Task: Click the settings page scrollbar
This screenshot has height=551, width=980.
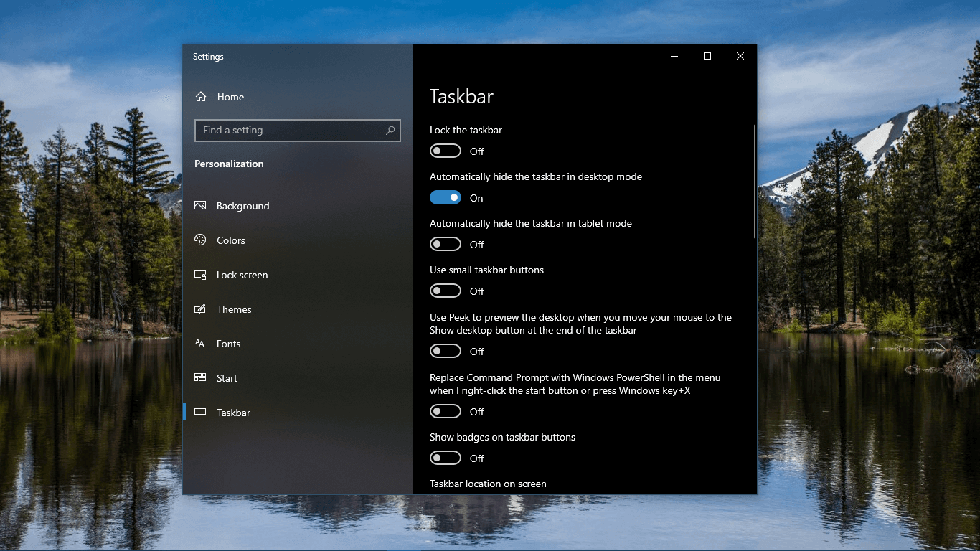Action: click(x=752, y=179)
